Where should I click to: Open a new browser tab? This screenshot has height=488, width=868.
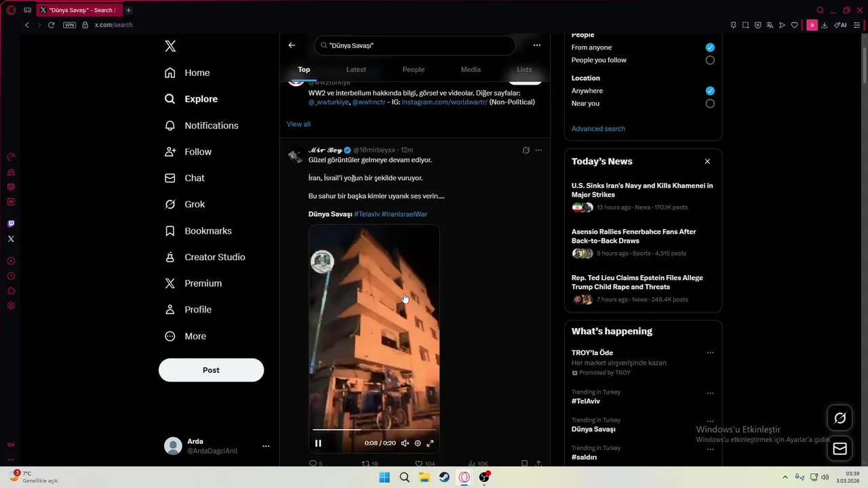click(x=128, y=10)
